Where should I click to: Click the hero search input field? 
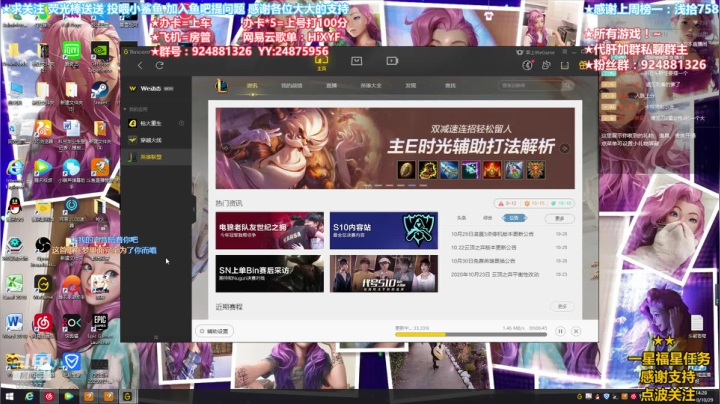point(530,85)
